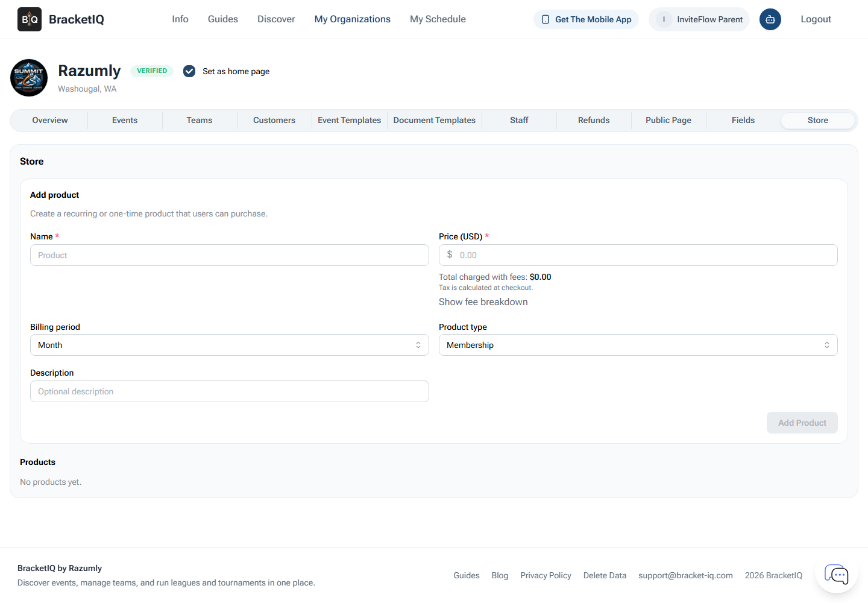Select the Store tab
Image resolution: width=868 pixels, height=603 pixels.
(818, 120)
